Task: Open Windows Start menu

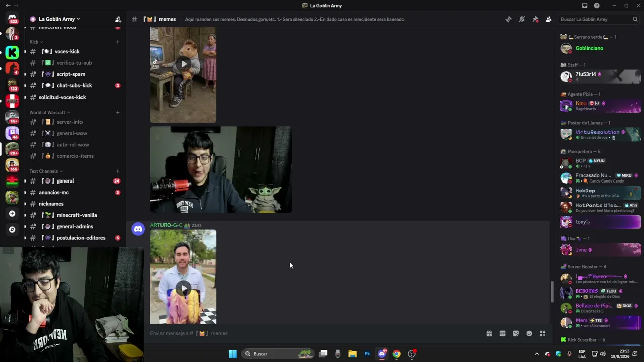Action: (233, 354)
